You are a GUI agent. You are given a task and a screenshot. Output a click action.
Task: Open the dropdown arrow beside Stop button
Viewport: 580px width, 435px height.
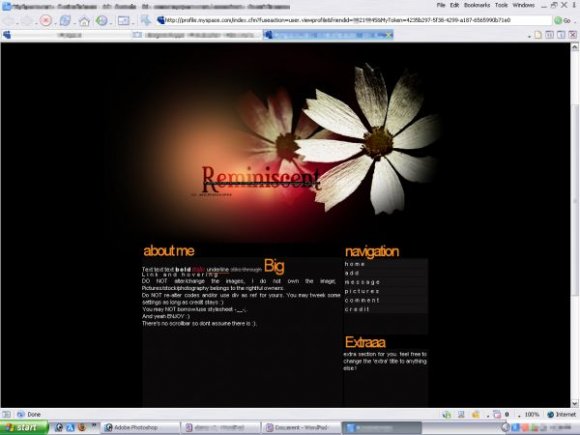[x=54, y=23]
